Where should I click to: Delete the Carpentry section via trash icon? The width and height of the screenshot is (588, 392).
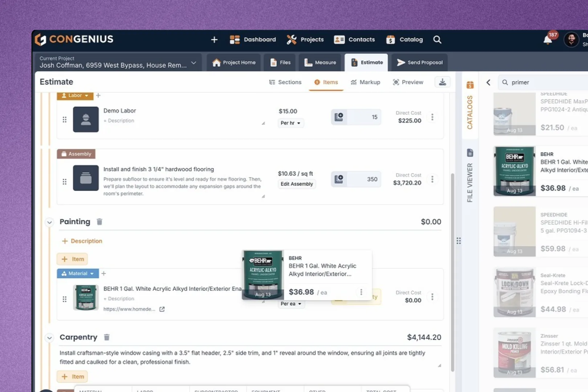[107, 337]
